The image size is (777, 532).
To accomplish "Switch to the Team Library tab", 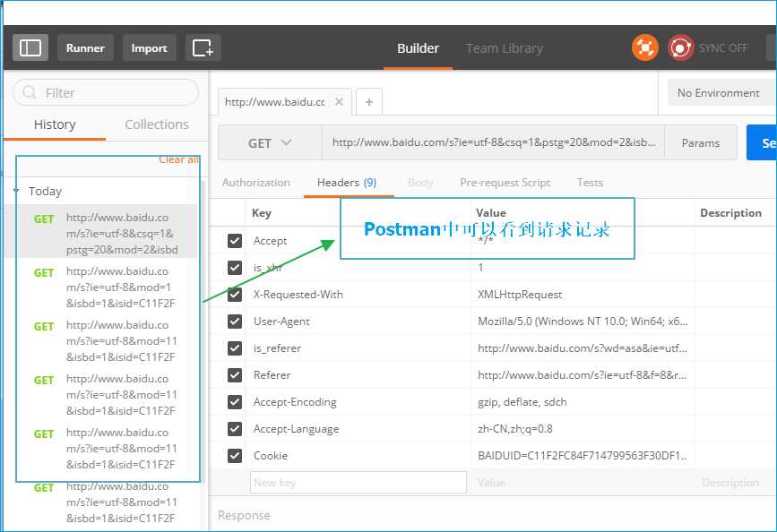I will (505, 48).
